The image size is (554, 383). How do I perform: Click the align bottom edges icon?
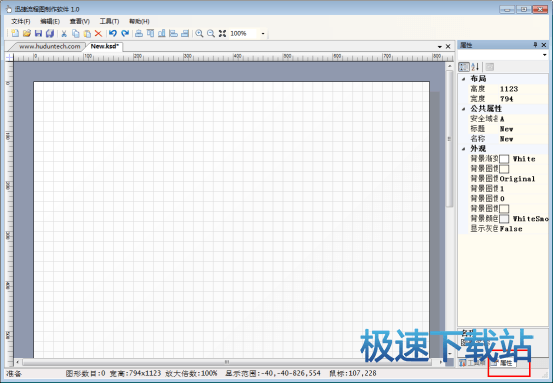162,34
